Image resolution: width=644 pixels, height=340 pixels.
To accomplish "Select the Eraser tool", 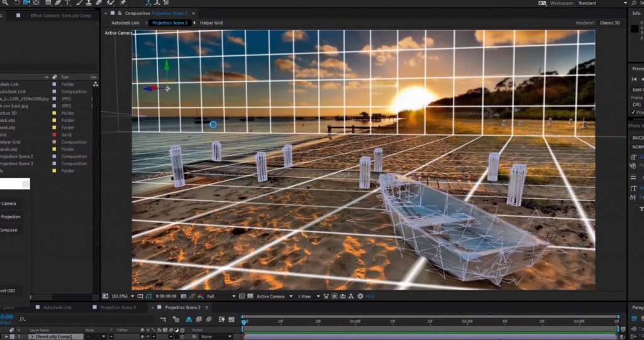I will [x=99, y=3].
